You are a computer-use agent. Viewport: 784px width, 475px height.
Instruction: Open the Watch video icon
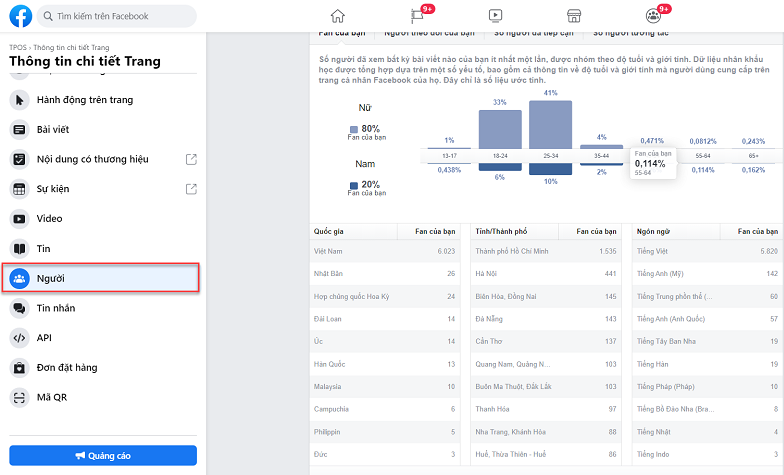coord(495,15)
